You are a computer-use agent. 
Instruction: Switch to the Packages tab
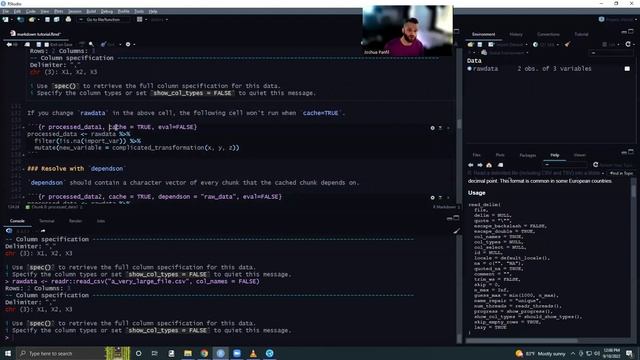coord(528,155)
